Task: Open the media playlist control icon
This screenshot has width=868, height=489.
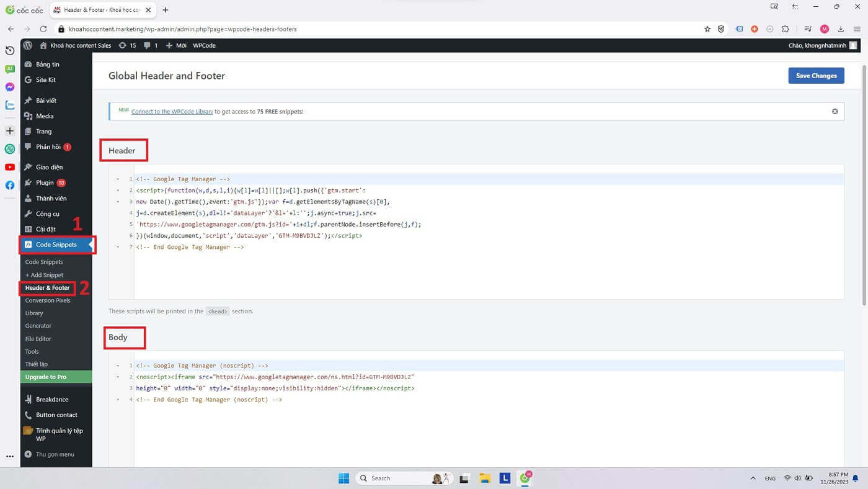Action: [x=808, y=29]
